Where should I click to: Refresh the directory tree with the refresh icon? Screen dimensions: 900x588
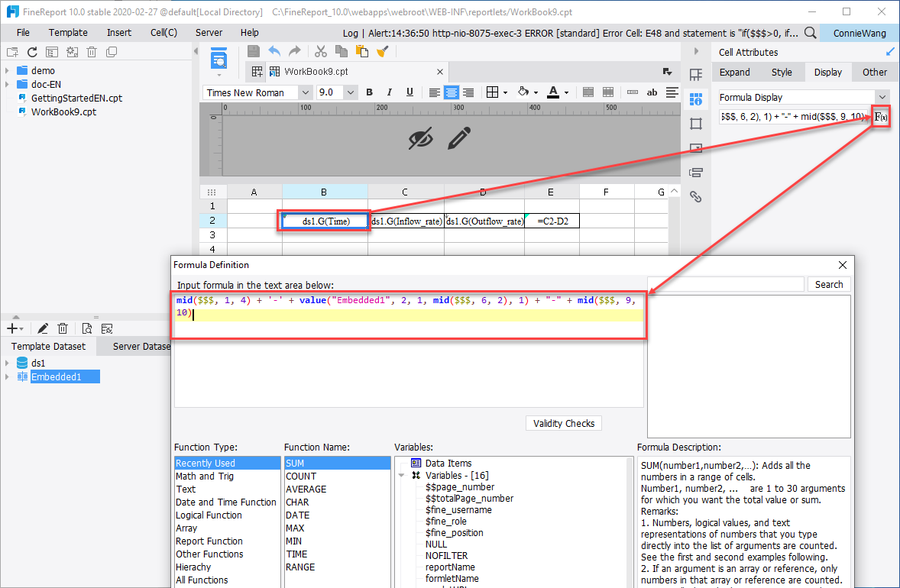[31, 51]
